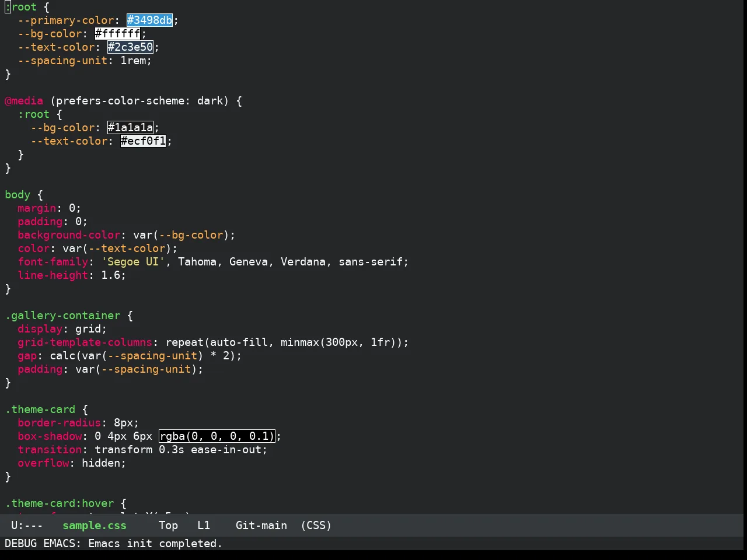Click 'prefers-color-scheme: dark' text

pyautogui.click(x=139, y=101)
